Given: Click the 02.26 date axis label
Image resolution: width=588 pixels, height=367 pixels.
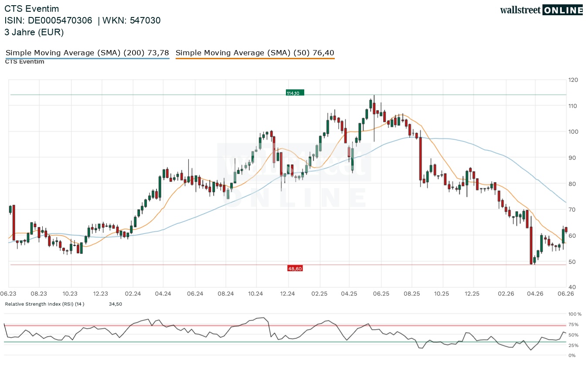Looking at the screenshot, I should [x=506, y=294].
